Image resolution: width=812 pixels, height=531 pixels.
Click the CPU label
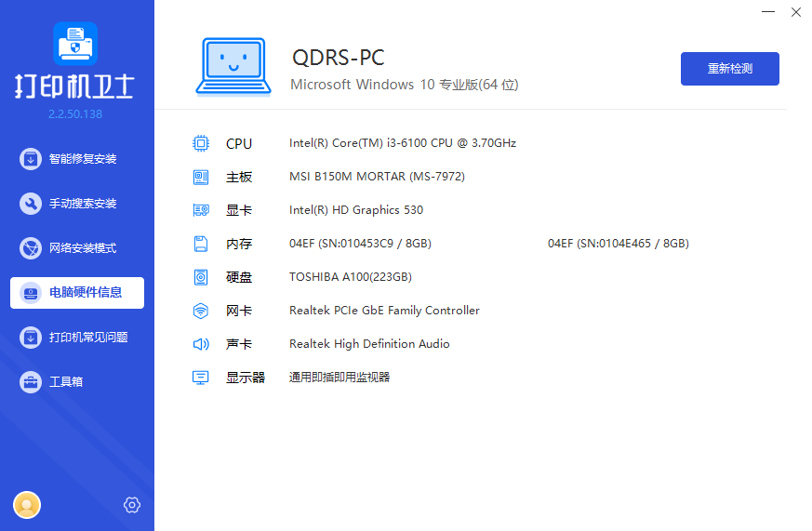tap(239, 143)
